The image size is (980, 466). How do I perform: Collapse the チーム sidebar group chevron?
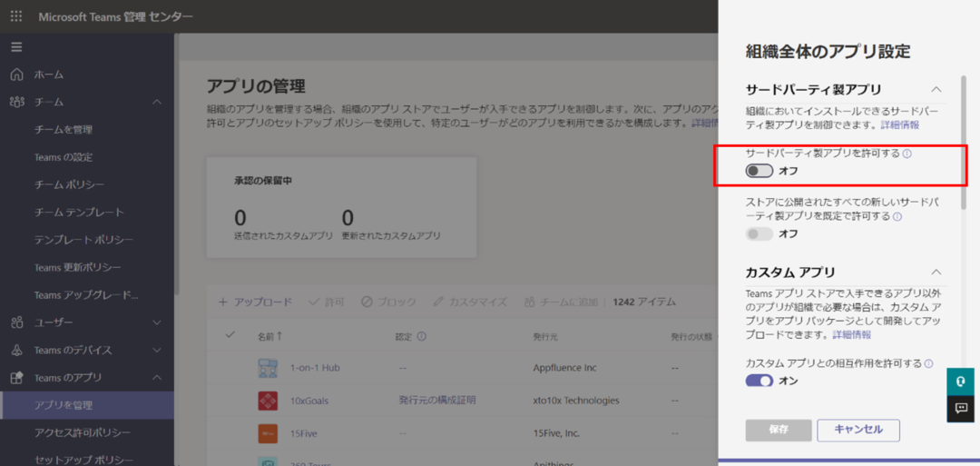tap(157, 102)
